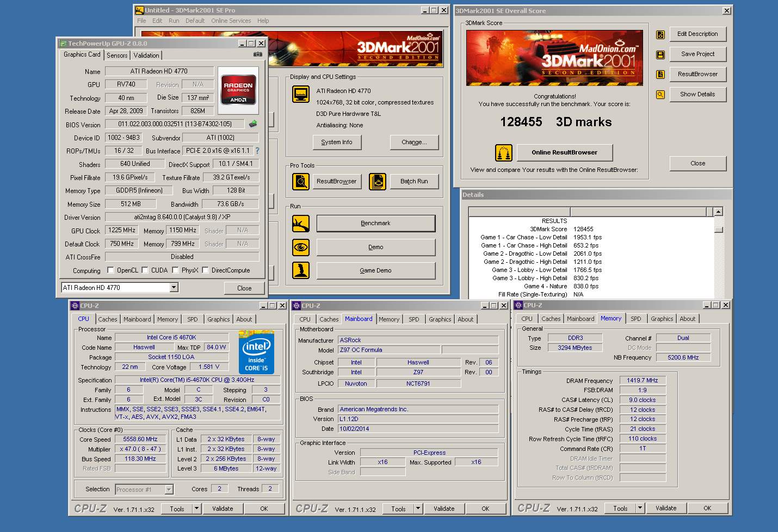Click the Change... button in display settings
This screenshot has width=778, height=532.
(x=414, y=143)
